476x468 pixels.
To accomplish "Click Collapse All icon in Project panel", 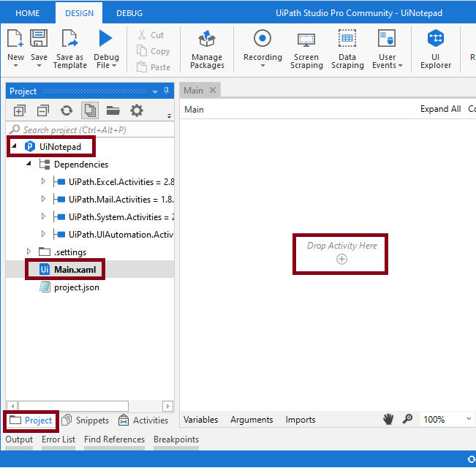I will click(x=43, y=110).
